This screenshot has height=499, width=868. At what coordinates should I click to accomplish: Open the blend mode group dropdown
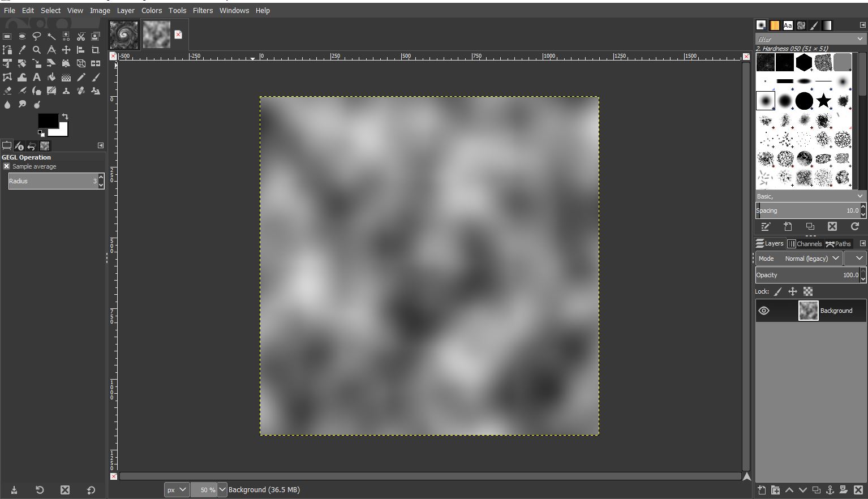[x=855, y=259]
